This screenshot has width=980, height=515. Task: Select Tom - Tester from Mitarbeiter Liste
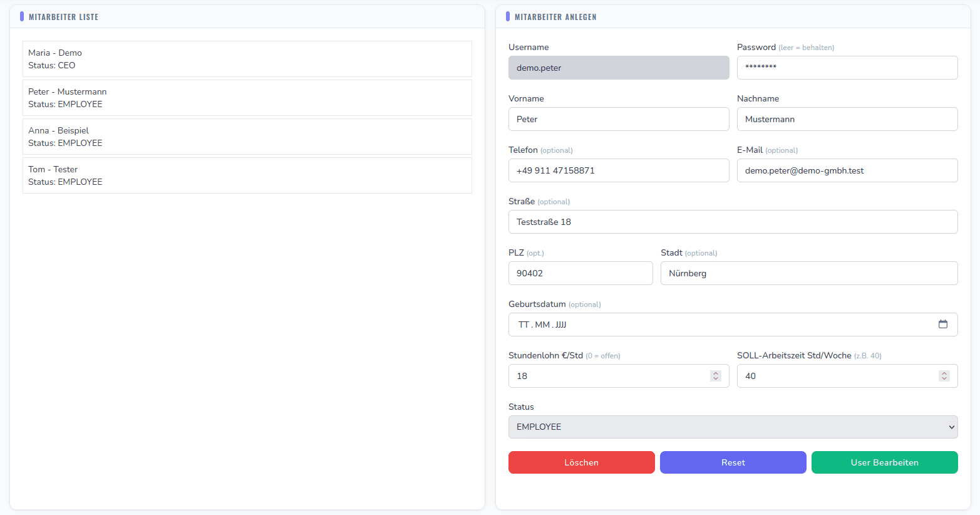pyautogui.click(x=247, y=175)
